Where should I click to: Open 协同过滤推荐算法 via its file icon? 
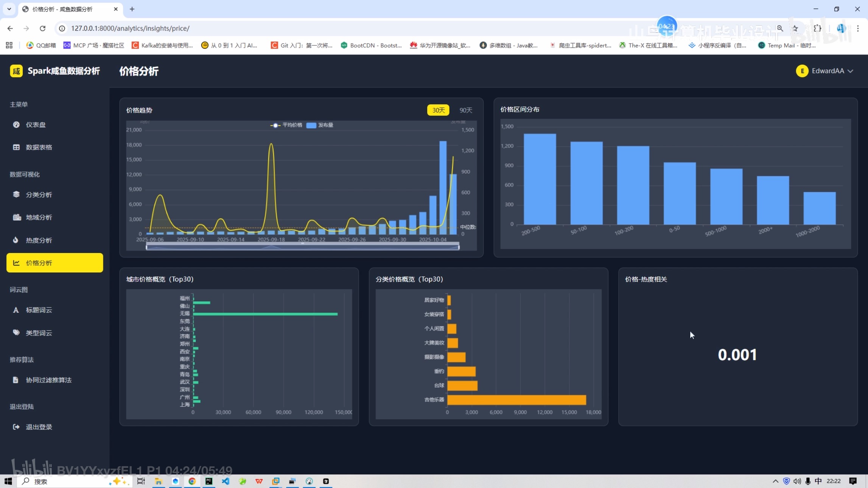coord(16,380)
